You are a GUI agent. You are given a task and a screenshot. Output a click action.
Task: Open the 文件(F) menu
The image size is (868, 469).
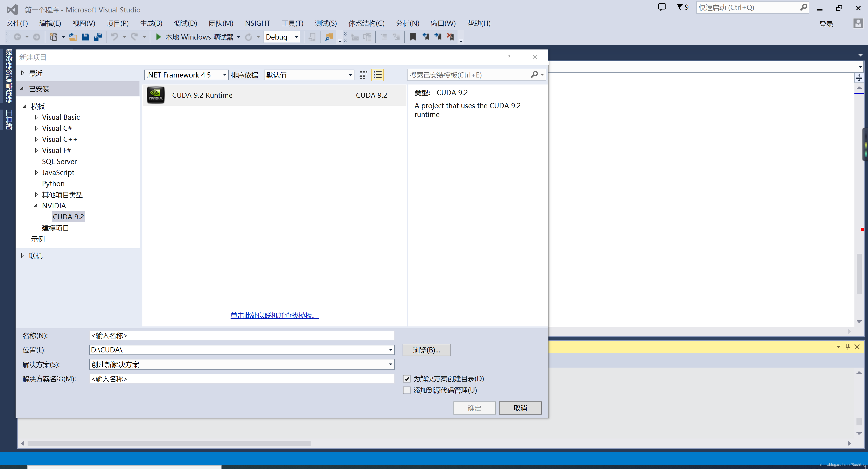pyautogui.click(x=17, y=23)
